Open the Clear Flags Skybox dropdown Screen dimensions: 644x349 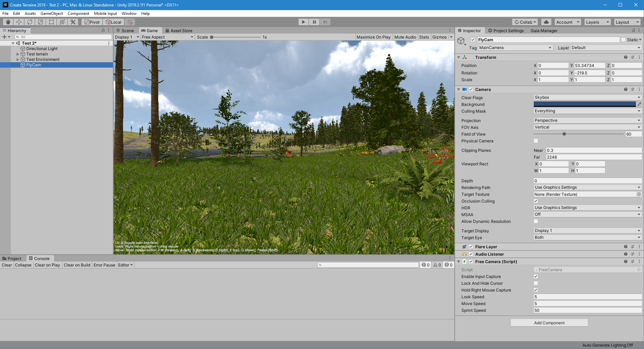pyautogui.click(x=588, y=97)
